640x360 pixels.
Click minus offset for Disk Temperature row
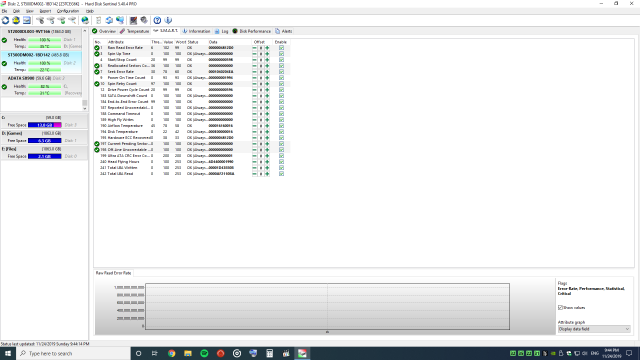pyautogui.click(x=254, y=132)
